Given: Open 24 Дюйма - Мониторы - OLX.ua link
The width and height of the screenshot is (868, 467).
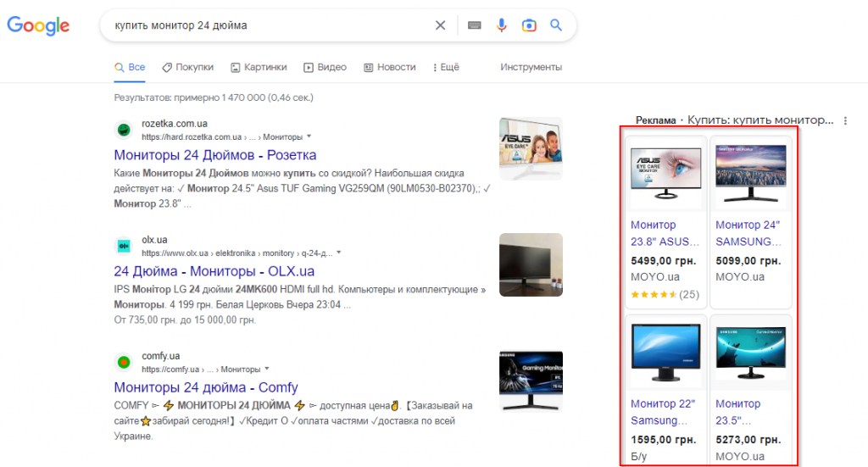Looking at the screenshot, I should click(x=214, y=271).
